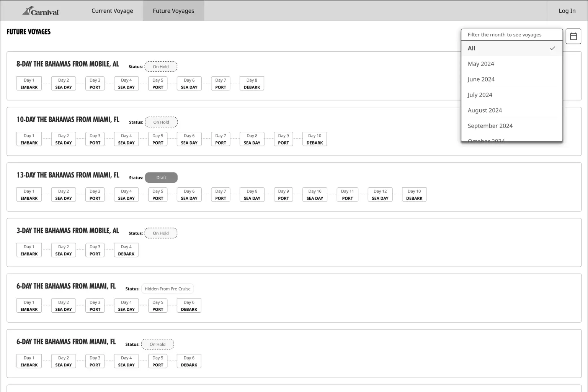Open Day 4 Debark of 3-Day voyage
This screenshot has width=588, height=392.
pyautogui.click(x=126, y=250)
